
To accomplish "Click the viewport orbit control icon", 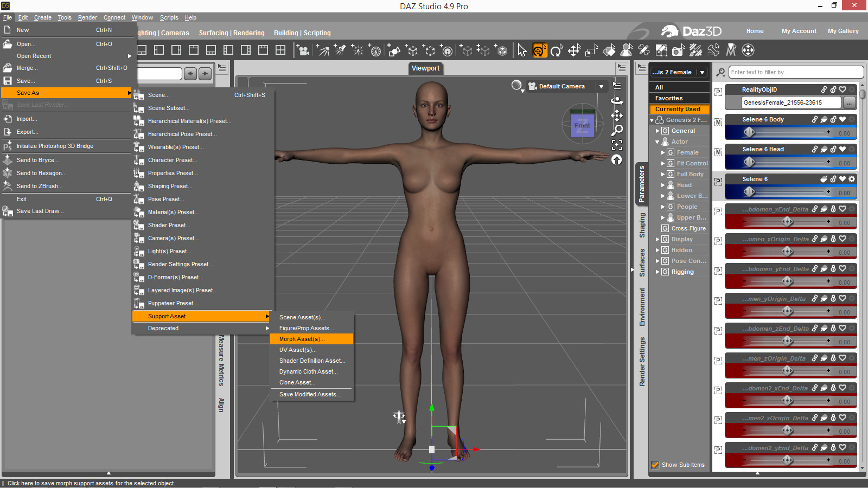I will point(617,100).
